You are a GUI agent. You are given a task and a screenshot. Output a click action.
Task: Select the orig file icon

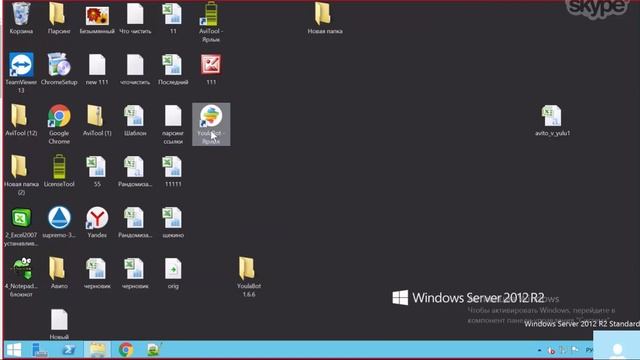(x=173, y=273)
